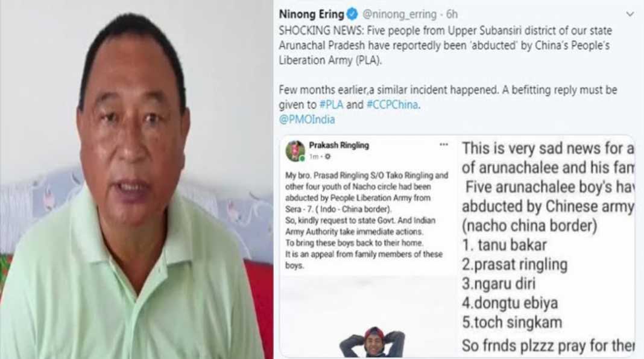Open Prakash Ringling's profile name

click(339, 145)
